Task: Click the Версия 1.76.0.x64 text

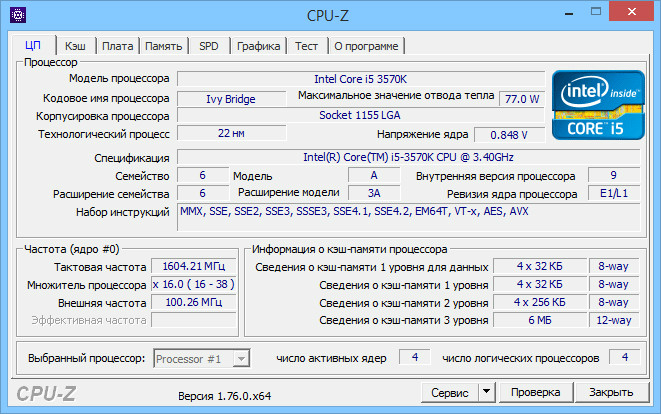Action: pos(224,396)
